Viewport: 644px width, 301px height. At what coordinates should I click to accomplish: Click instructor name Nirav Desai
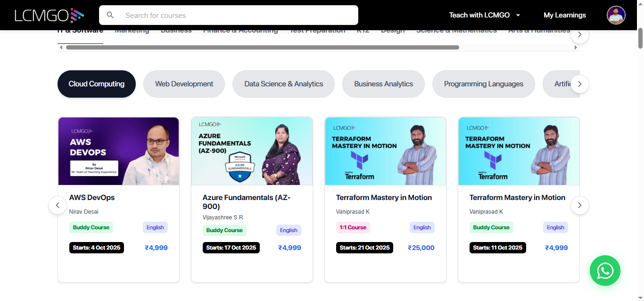[x=84, y=212]
